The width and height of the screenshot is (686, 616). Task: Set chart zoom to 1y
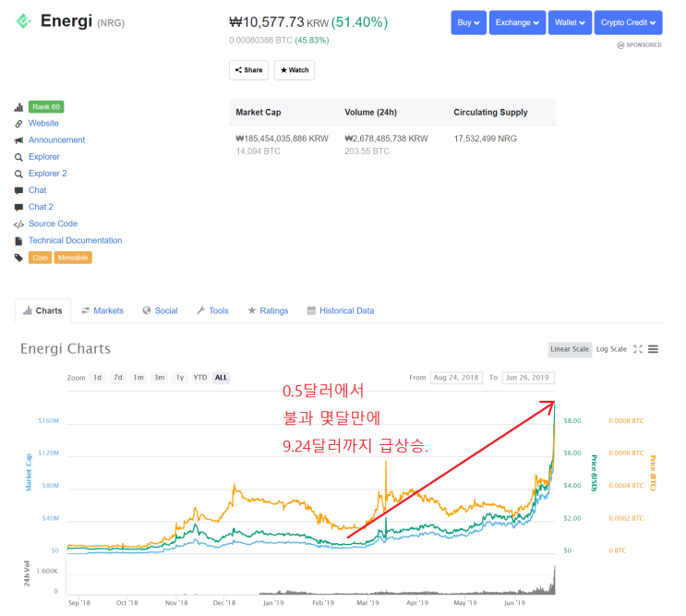180,378
